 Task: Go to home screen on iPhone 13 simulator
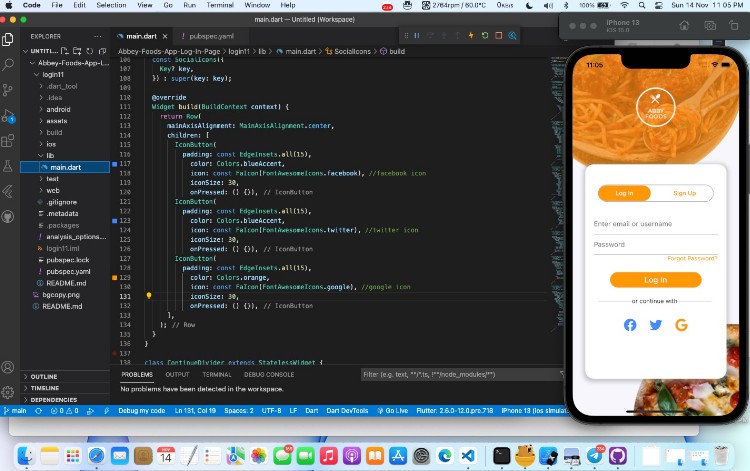[x=684, y=25]
